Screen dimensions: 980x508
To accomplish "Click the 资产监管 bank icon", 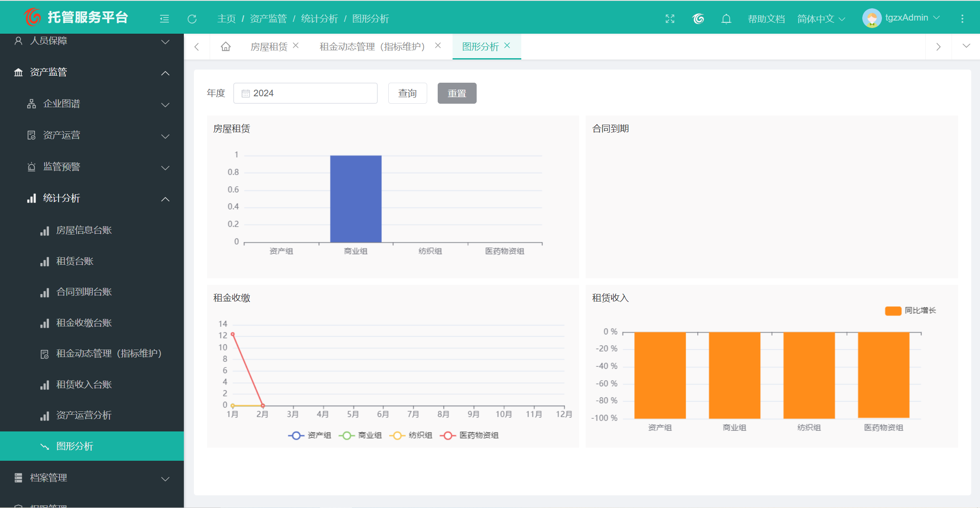I will click(x=18, y=72).
